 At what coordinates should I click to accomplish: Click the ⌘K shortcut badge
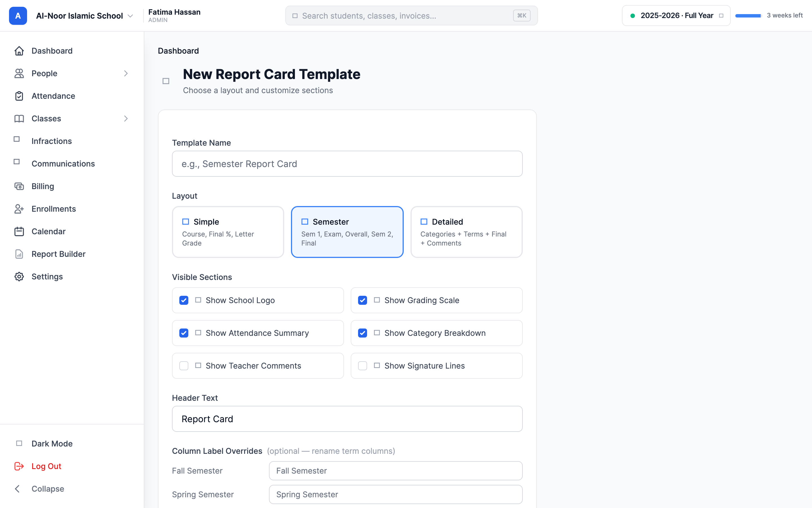pos(521,16)
